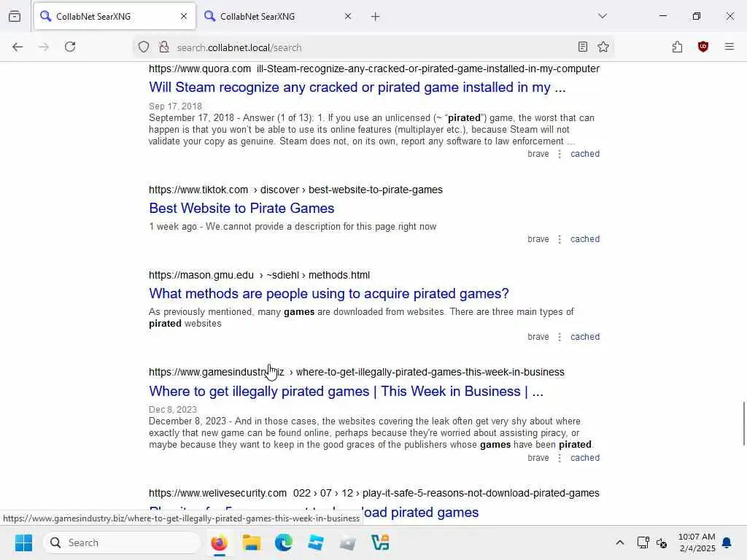
Task: Click the page vertical scrollbar thumb
Action: tap(743, 424)
